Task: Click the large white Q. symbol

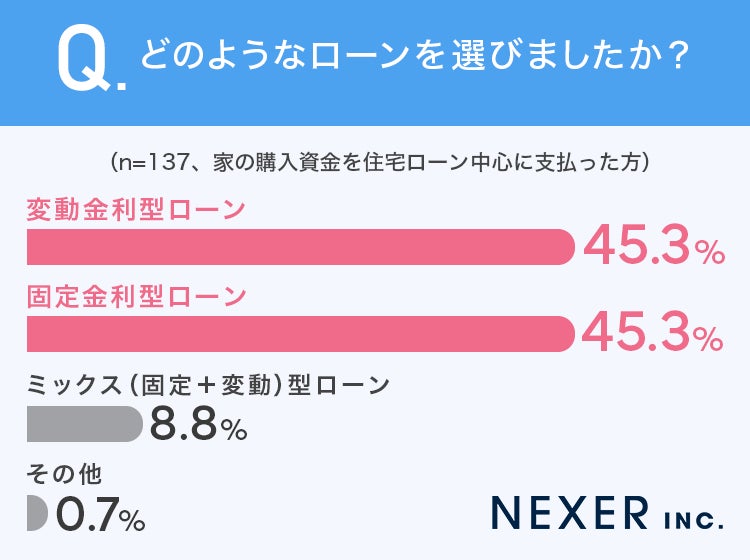Action: tap(92, 63)
